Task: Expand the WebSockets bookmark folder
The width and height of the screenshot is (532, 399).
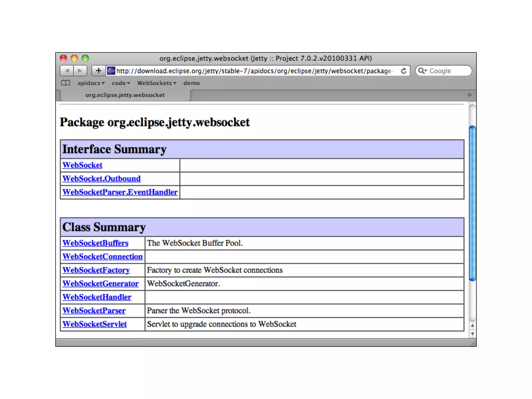Action: [157, 83]
